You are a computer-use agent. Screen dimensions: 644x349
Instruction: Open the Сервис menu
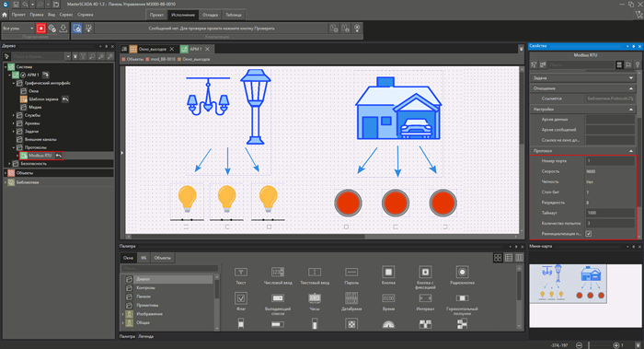66,15
